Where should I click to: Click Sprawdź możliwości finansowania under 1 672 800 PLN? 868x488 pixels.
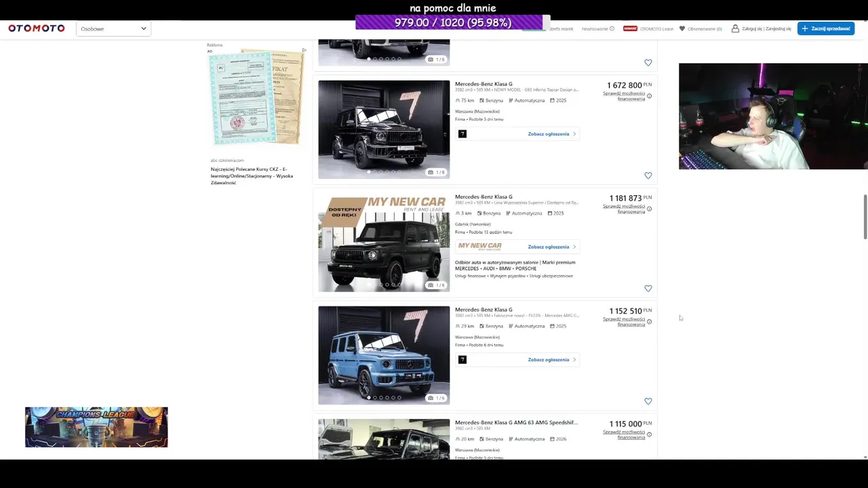coord(624,96)
